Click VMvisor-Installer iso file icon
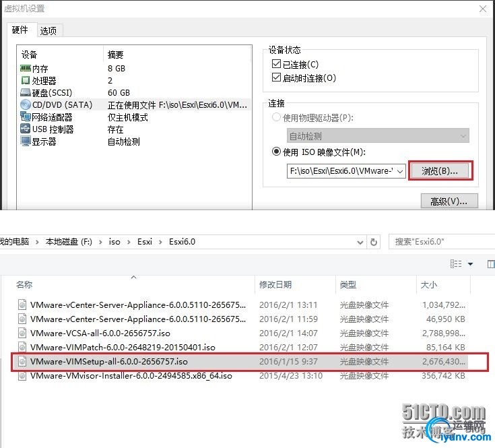 (22, 376)
